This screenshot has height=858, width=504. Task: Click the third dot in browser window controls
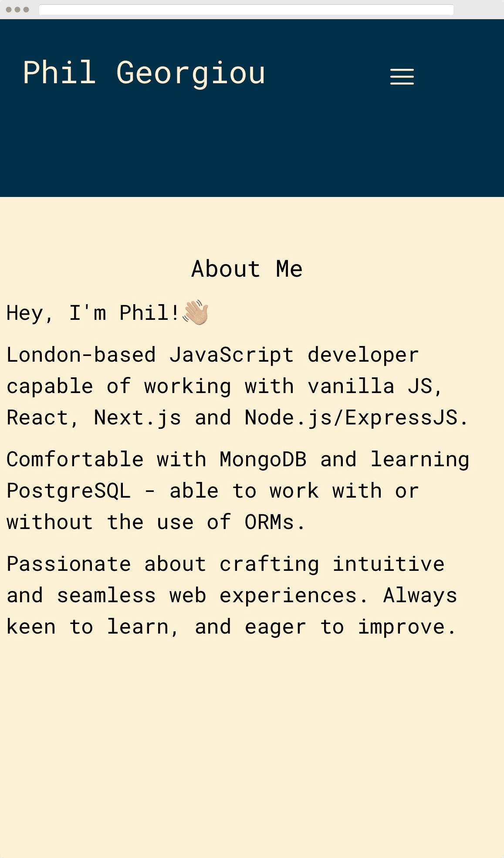pos(26,10)
